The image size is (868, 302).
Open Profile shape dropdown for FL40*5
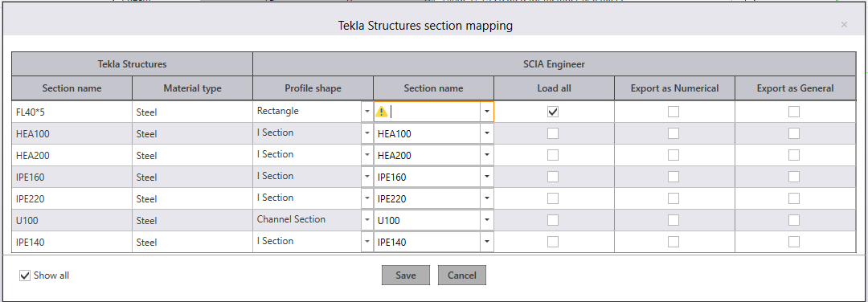367,112
